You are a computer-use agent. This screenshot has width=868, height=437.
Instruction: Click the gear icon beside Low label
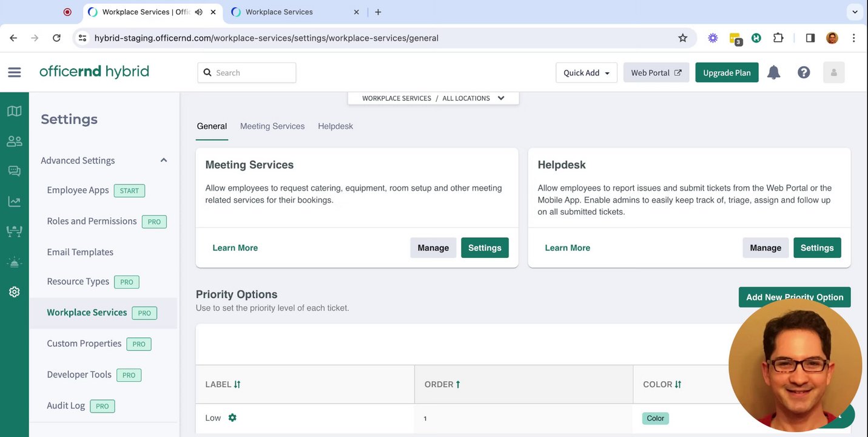click(x=232, y=418)
